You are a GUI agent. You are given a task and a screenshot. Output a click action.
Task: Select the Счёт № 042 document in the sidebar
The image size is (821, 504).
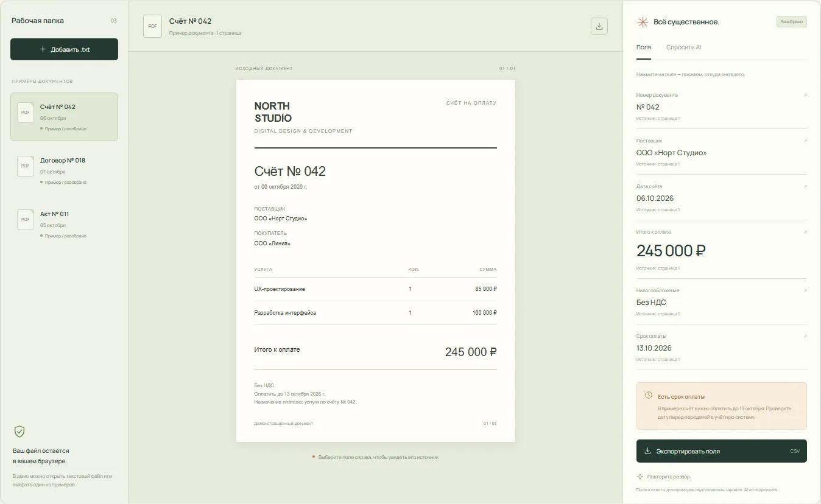(64, 117)
